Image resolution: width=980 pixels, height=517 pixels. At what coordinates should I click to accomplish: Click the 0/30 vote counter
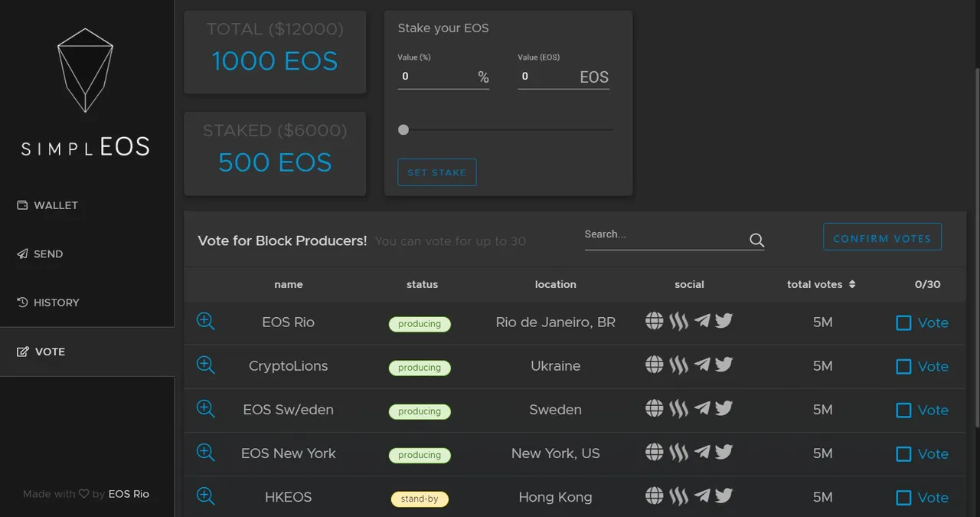[x=927, y=284]
